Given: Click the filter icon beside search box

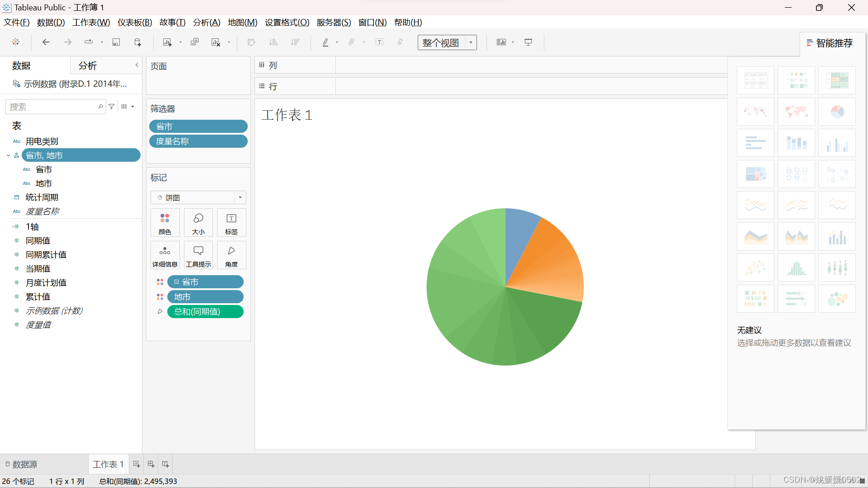Looking at the screenshot, I should pos(112,107).
